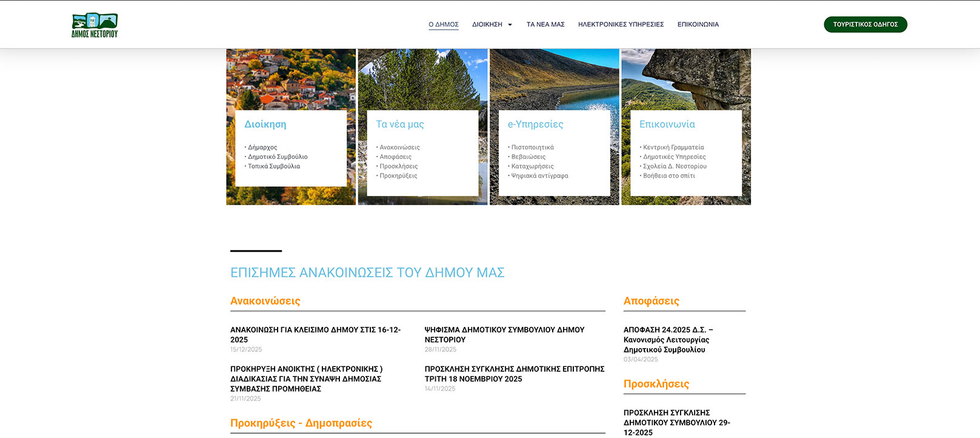This screenshot has width=980, height=438.
Task: Choose Πιστοποιητικά under e-Υπηρεσίες
Action: pos(532,147)
